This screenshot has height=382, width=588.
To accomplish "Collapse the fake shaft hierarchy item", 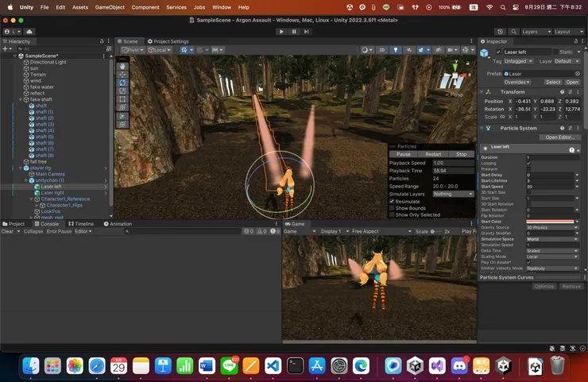I will [x=21, y=99].
